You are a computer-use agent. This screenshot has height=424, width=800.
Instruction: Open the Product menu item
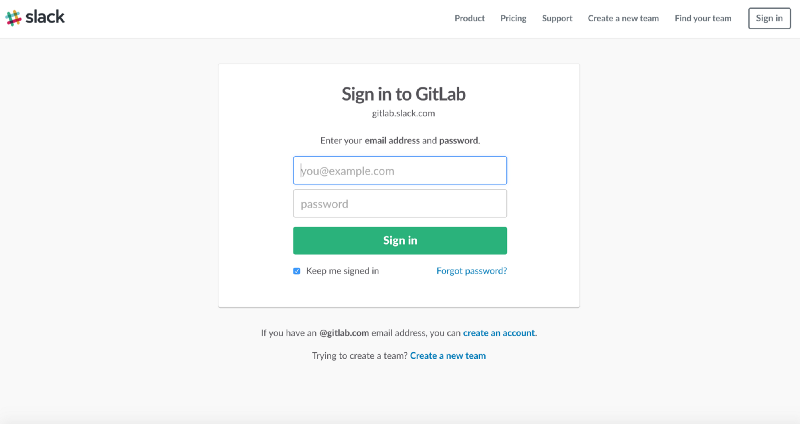[x=469, y=18]
